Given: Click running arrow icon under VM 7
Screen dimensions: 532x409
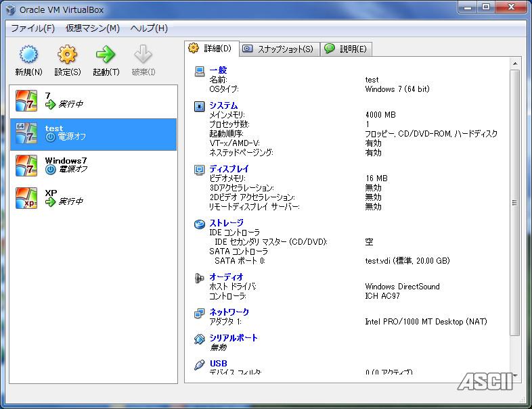Looking at the screenshot, I should pyautogui.click(x=51, y=104).
